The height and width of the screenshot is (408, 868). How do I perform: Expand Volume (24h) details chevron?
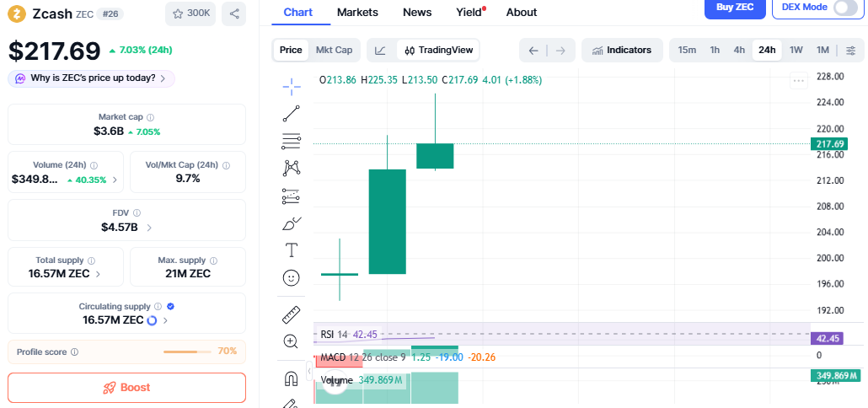point(115,180)
